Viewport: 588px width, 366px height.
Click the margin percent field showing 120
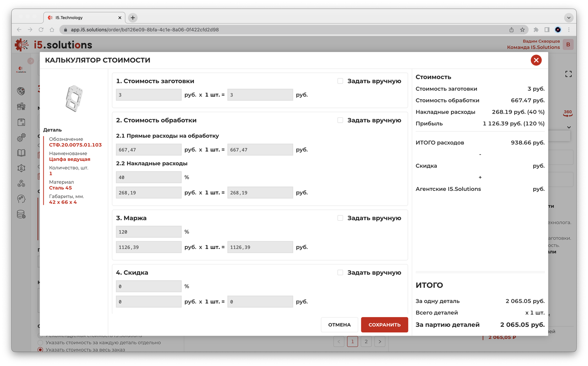[149, 232]
